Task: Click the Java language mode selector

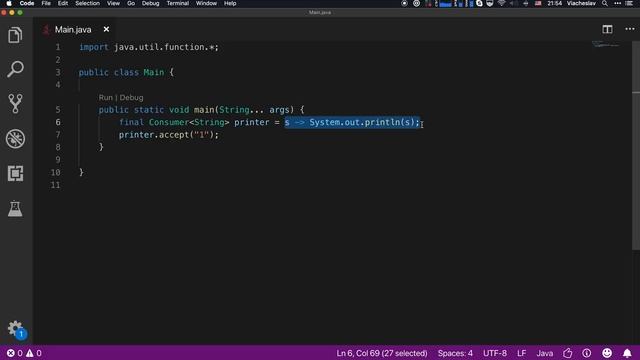Action: (544, 353)
